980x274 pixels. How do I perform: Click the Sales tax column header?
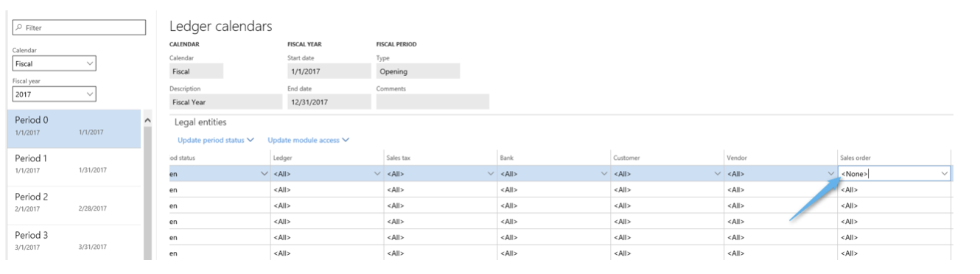(x=398, y=158)
